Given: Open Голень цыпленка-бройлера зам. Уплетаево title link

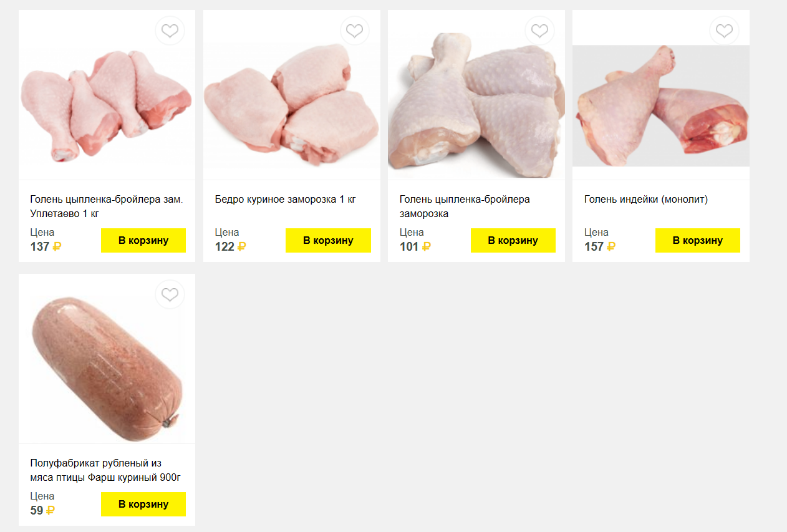Looking at the screenshot, I should tap(106, 206).
